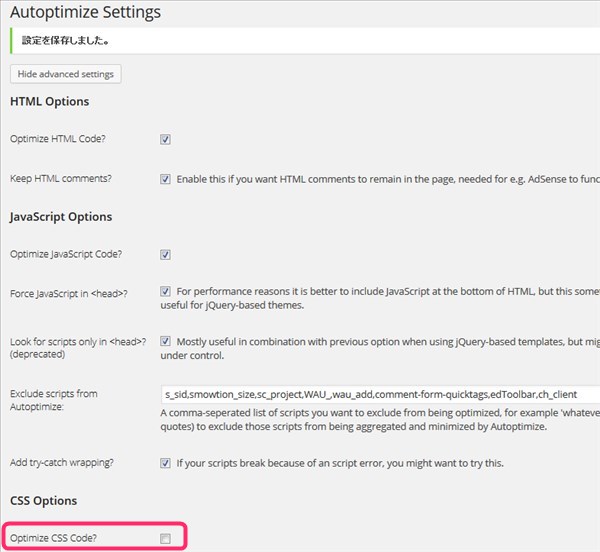Click the 'A comma-seperated list of scripts' help text
Image resolution: width=600 pixels, height=552 pixels.
coord(380,420)
